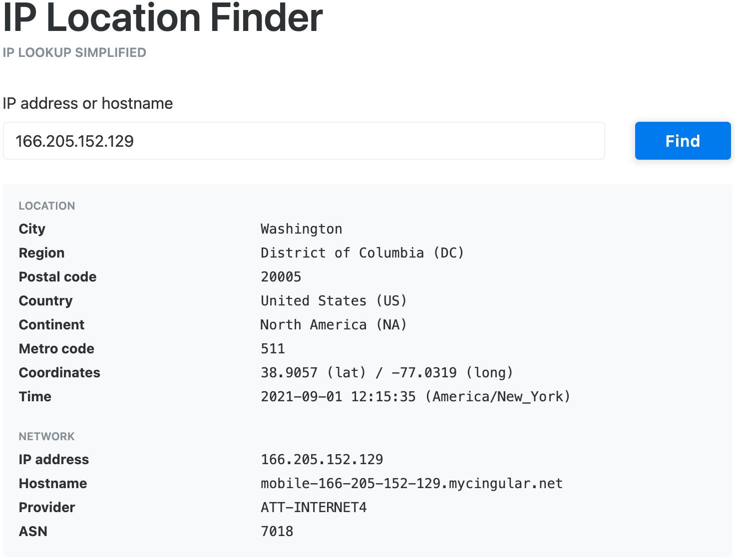Click the mycingular.net hostname value

pos(412,483)
